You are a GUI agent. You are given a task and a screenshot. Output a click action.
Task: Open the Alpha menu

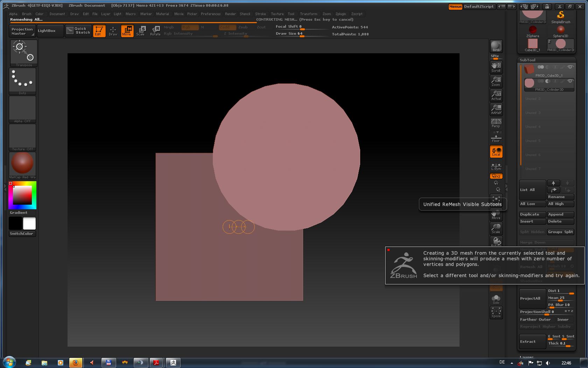[x=13, y=14]
